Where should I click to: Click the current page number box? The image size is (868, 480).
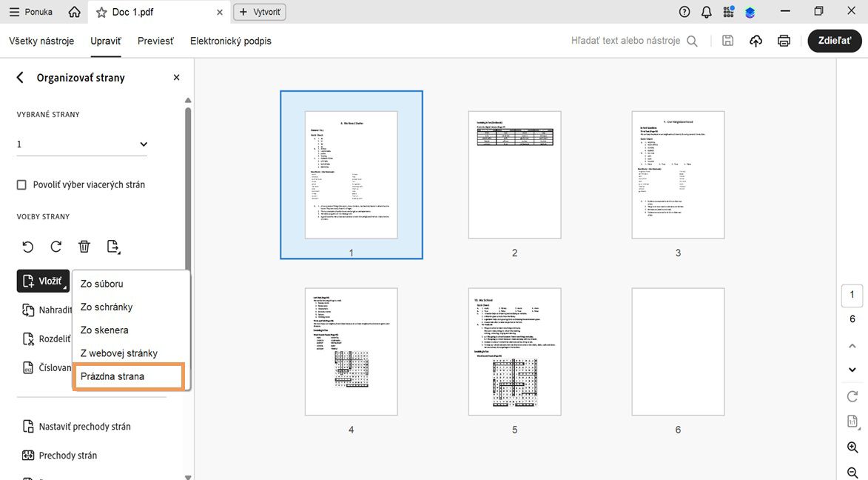[x=852, y=295]
